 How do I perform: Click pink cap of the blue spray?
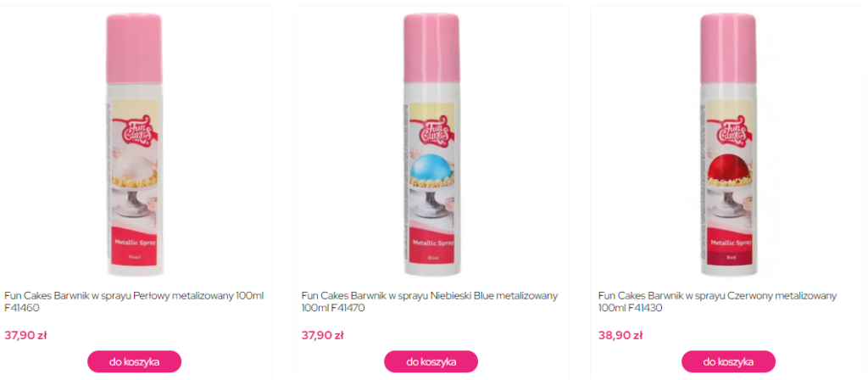431,48
